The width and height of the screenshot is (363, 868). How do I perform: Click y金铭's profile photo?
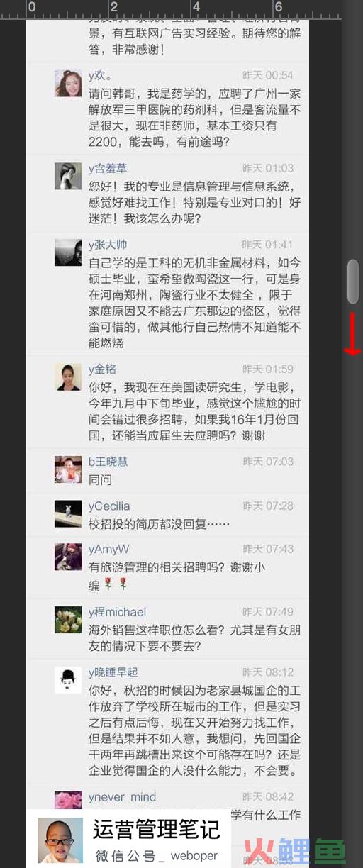point(68,377)
